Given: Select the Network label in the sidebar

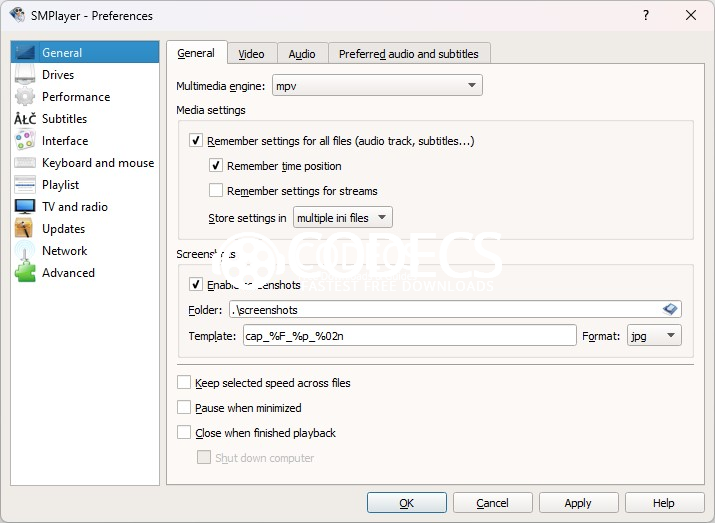Looking at the screenshot, I should (64, 250).
